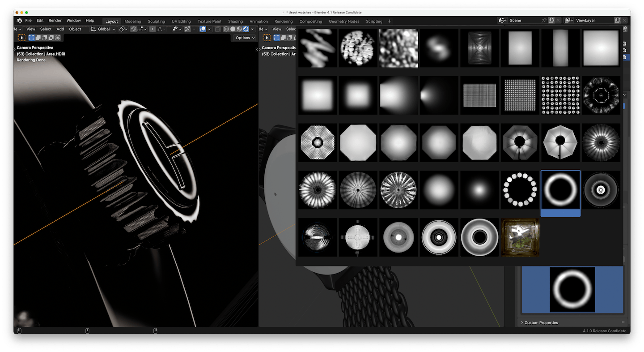
Task: Toggle proportional editing in header
Action: tap(153, 29)
